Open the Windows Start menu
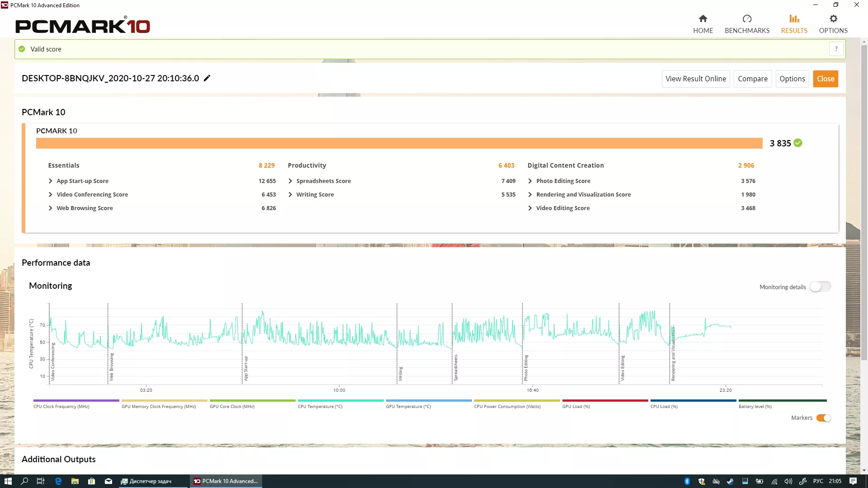Viewport: 868px width, 488px height. click(8, 481)
